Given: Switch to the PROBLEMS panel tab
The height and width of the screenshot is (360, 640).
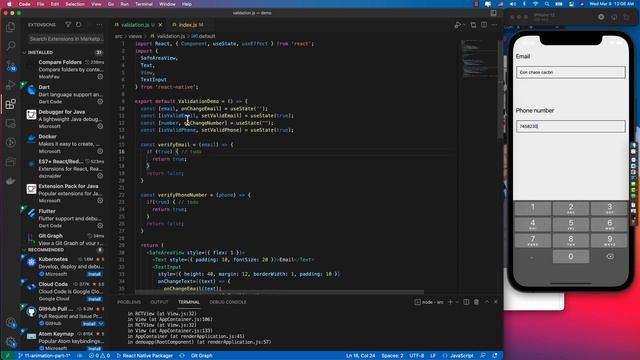Looking at the screenshot, I should pos(129,302).
